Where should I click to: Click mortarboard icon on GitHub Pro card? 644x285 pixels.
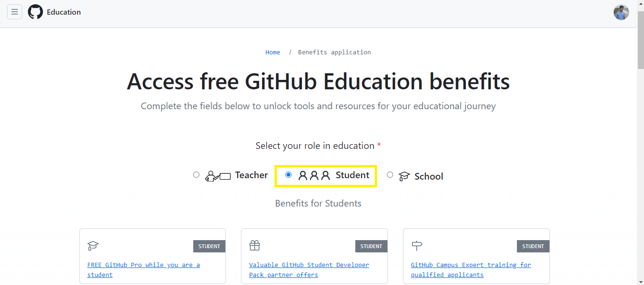(93, 246)
